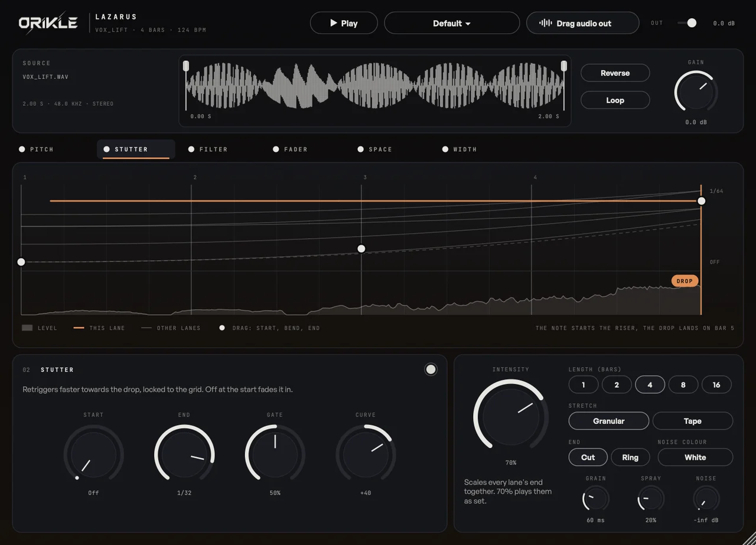
Task: Select the Cut end option
Action: pos(588,457)
